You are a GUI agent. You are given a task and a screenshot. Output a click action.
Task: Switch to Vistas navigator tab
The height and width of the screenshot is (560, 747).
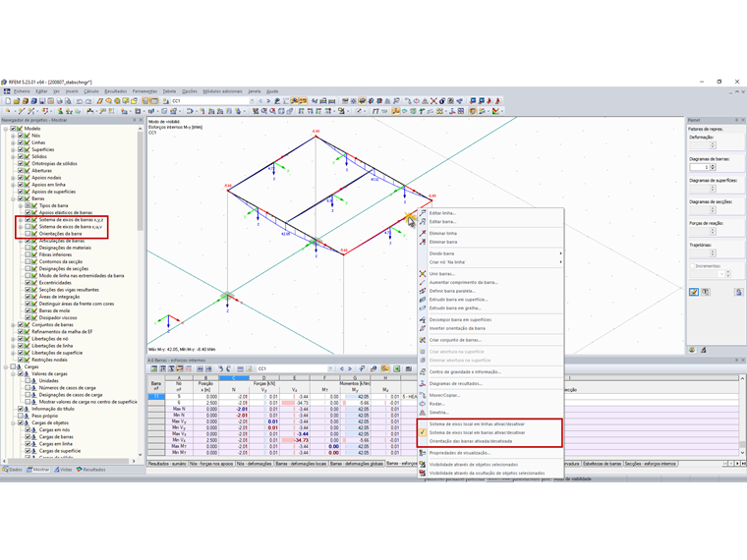click(63, 470)
